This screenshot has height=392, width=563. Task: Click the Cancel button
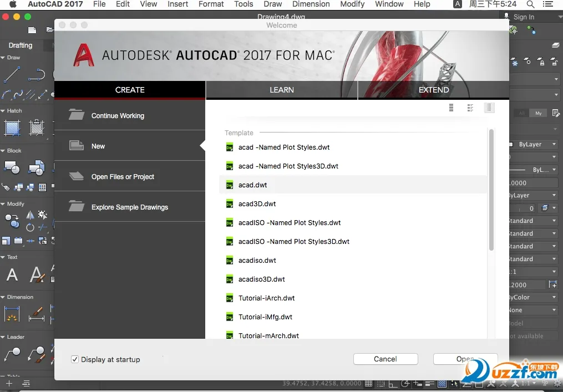point(385,359)
